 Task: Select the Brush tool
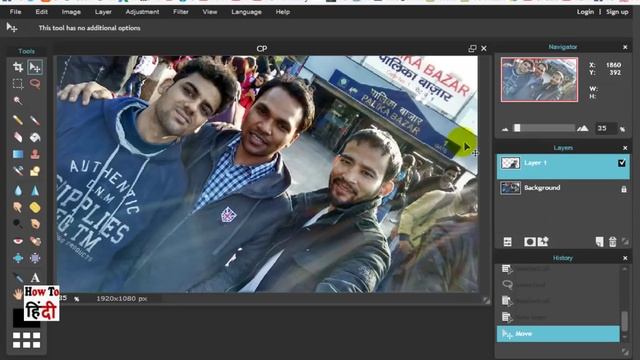coord(35,120)
